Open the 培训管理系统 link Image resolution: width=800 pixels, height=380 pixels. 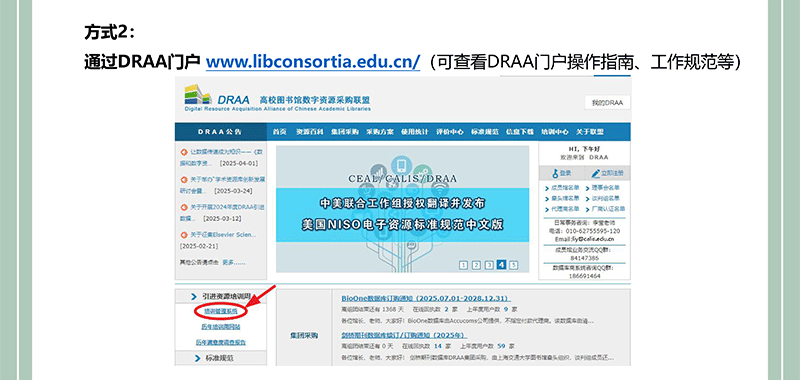coord(220,310)
